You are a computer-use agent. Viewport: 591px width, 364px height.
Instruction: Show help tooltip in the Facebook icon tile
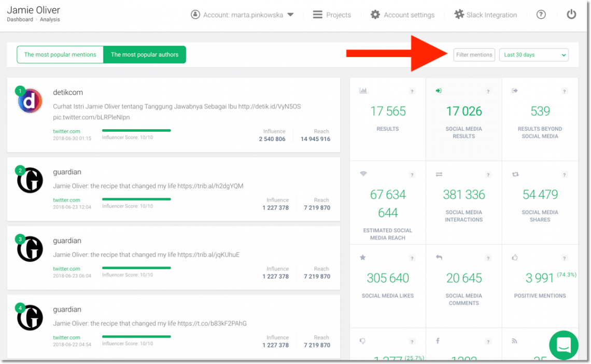tap(488, 342)
